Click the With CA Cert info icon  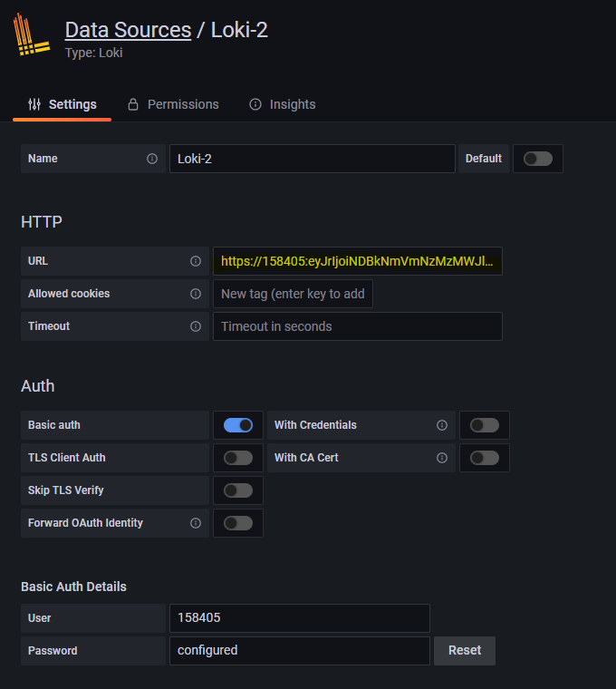(x=442, y=458)
